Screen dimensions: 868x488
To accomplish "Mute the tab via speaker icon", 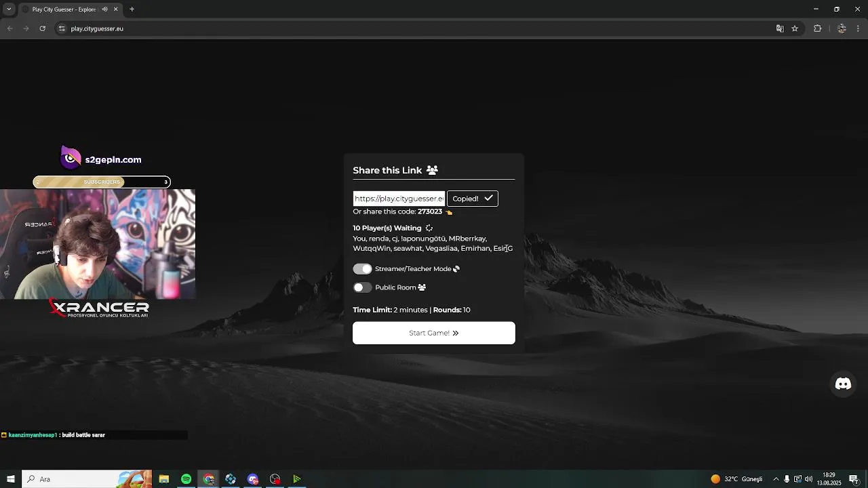I will point(104,9).
